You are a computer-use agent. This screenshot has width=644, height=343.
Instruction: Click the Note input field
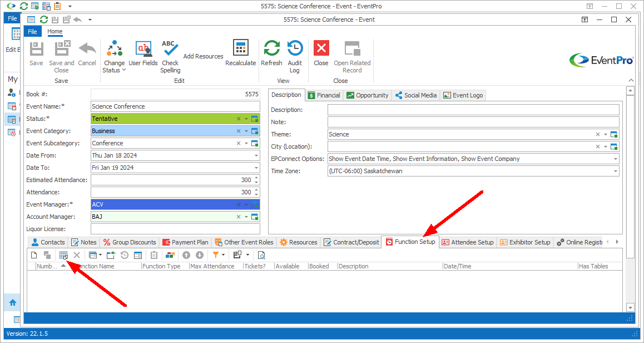coord(473,122)
